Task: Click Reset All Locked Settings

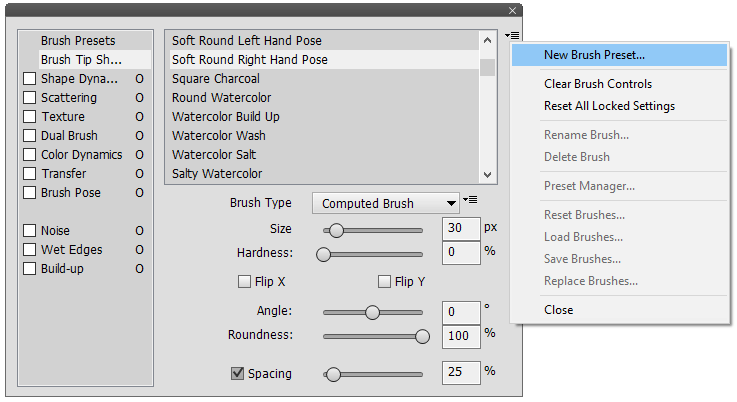Action: pos(609,106)
